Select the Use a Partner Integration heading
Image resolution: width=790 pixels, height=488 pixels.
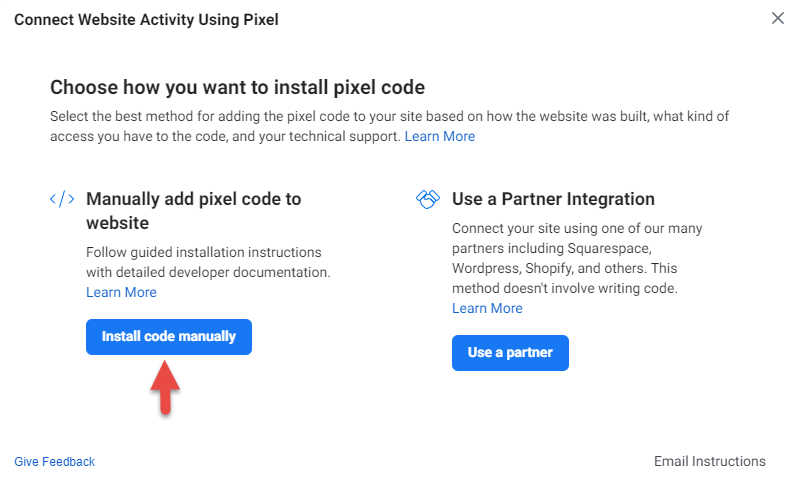pyautogui.click(x=553, y=199)
